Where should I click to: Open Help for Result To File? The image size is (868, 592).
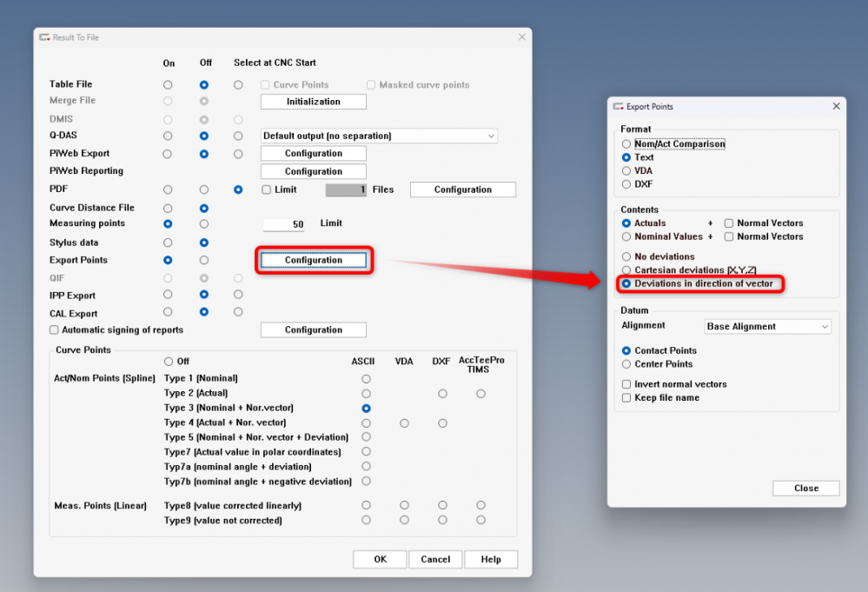490,559
